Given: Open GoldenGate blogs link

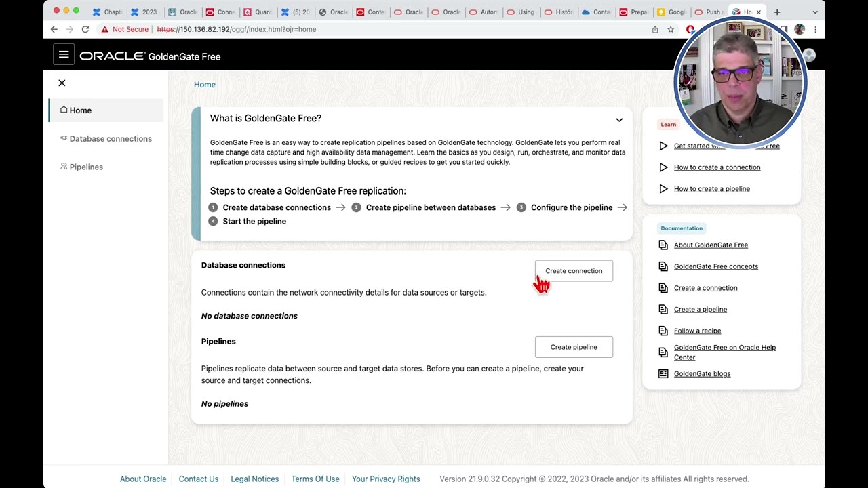Looking at the screenshot, I should point(702,374).
